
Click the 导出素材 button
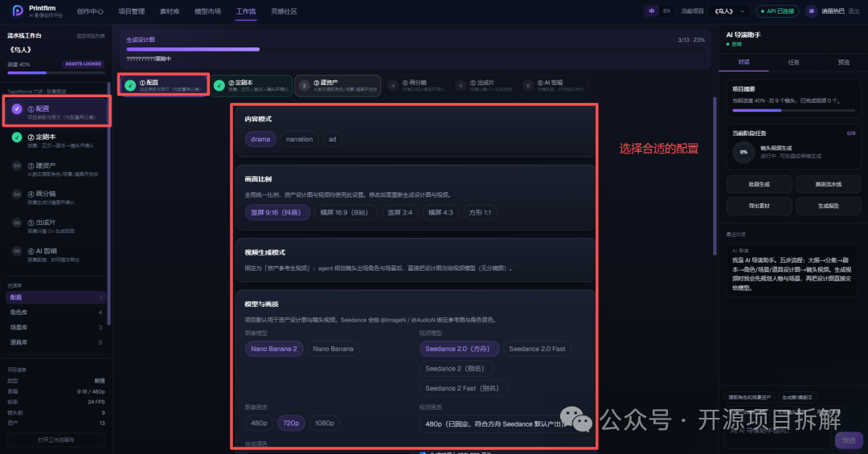(759, 206)
